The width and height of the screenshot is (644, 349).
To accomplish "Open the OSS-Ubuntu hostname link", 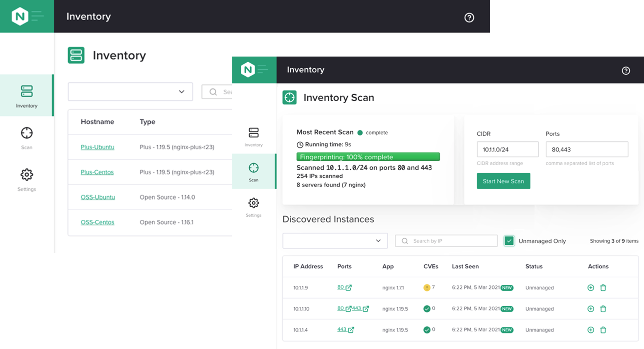I will click(x=98, y=197).
